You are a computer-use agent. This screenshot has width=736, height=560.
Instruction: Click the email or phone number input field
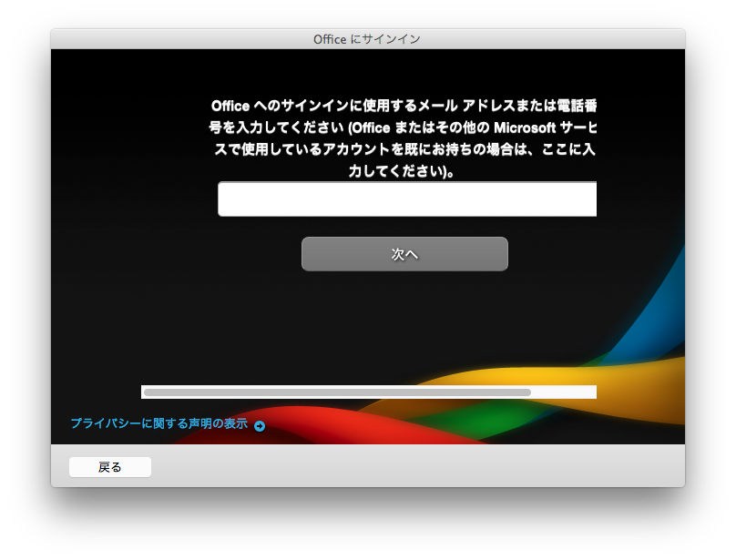[x=407, y=199]
